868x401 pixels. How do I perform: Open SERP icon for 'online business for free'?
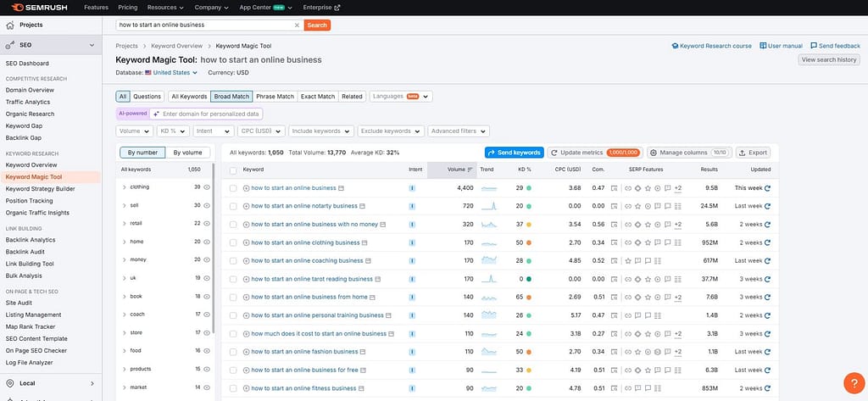pos(364,370)
